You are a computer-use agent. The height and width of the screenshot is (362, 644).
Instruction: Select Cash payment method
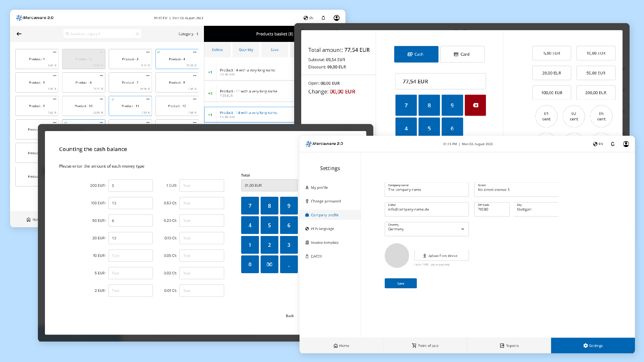pyautogui.click(x=416, y=54)
